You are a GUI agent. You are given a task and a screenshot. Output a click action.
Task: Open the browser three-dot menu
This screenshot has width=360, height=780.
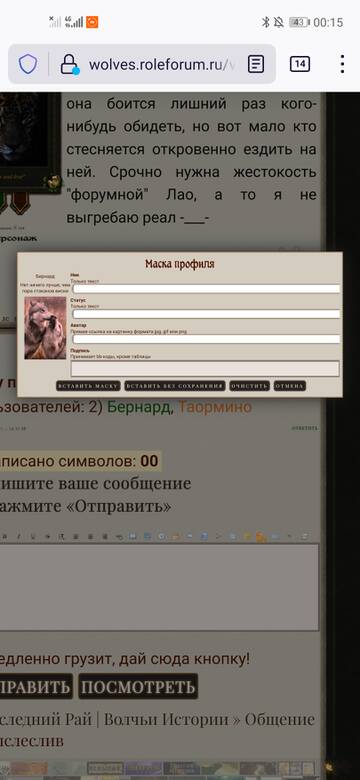(342, 64)
